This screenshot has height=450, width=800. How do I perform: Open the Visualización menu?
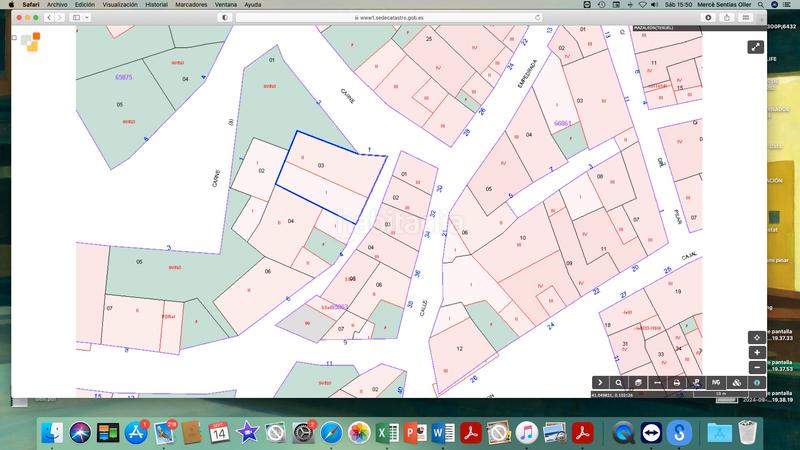pos(121,5)
